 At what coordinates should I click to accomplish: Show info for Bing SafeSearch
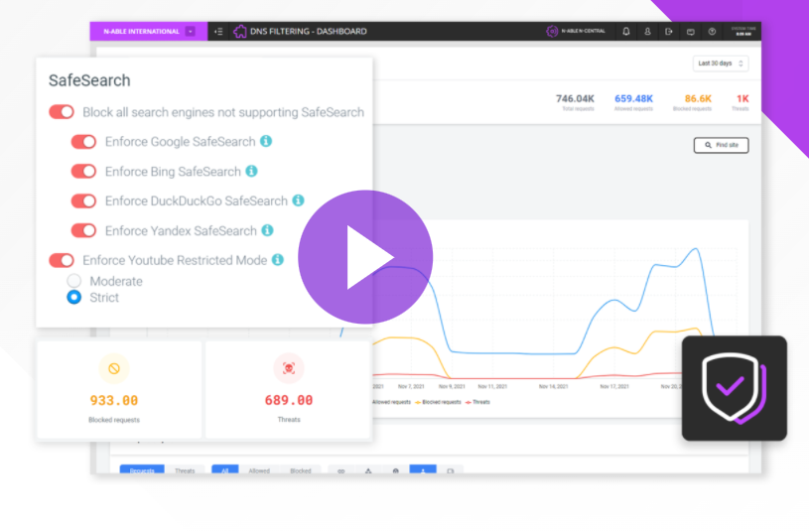tap(251, 171)
